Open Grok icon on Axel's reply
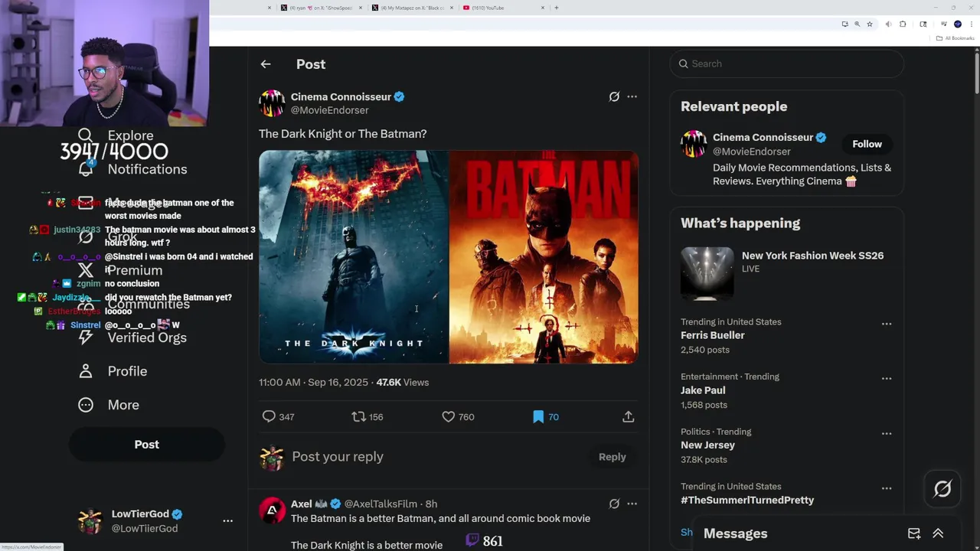The image size is (980, 551). pyautogui.click(x=614, y=504)
